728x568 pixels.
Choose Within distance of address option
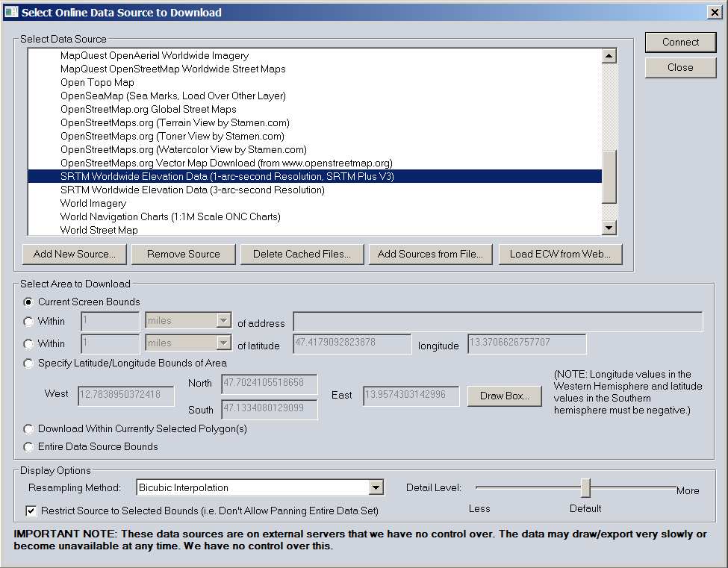click(x=29, y=322)
